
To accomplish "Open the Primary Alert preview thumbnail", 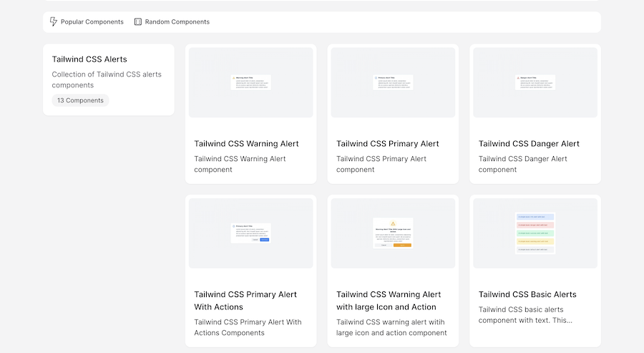I will coord(393,82).
